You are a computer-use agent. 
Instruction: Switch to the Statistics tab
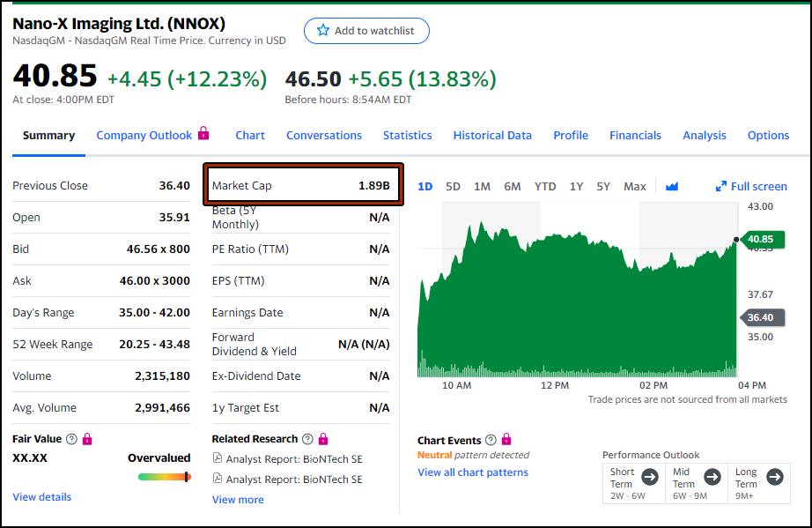[x=408, y=135]
